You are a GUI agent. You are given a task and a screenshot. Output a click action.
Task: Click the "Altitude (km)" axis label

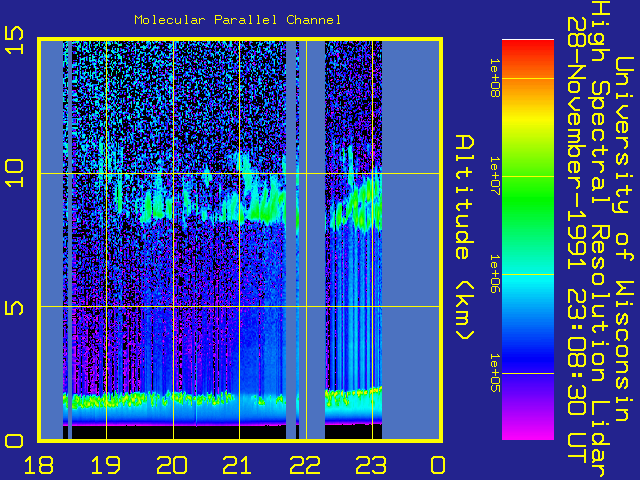tap(465, 237)
